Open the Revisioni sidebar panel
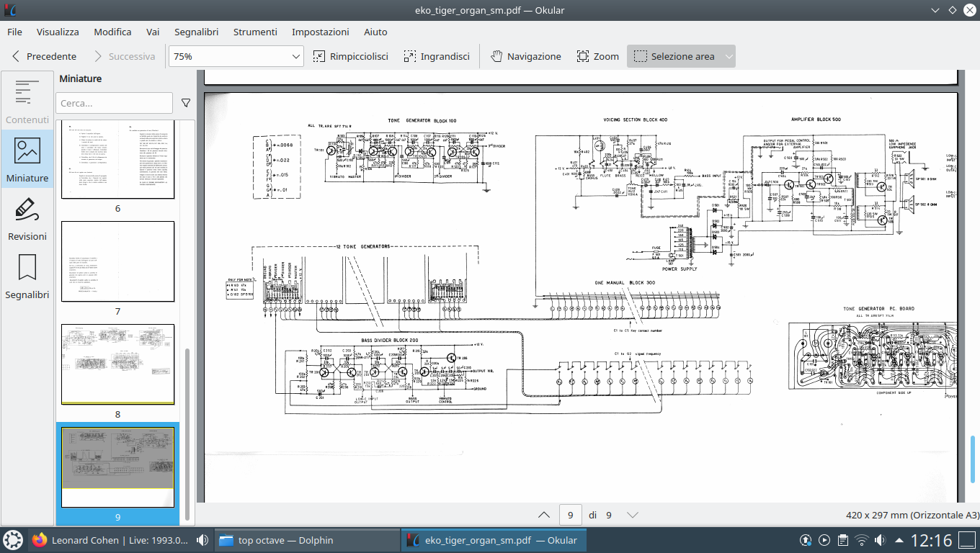Viewport: 980px width, 553px height. coord(27,219)
